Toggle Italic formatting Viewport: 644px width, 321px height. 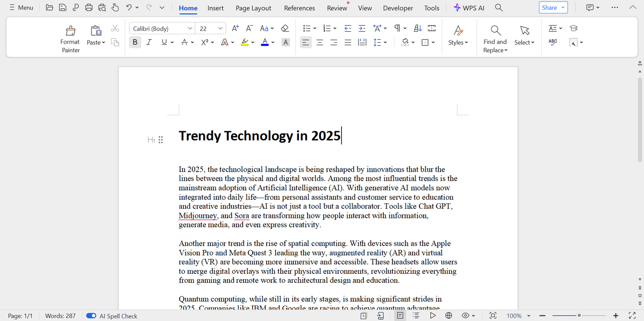click(149, 42)
